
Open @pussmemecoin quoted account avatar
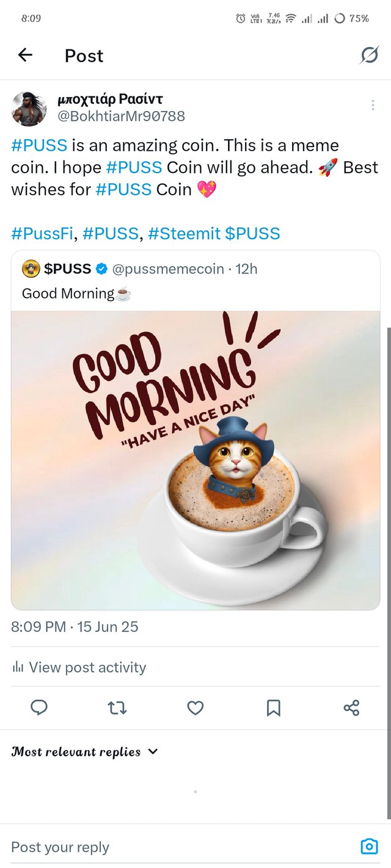pos(31,269)
